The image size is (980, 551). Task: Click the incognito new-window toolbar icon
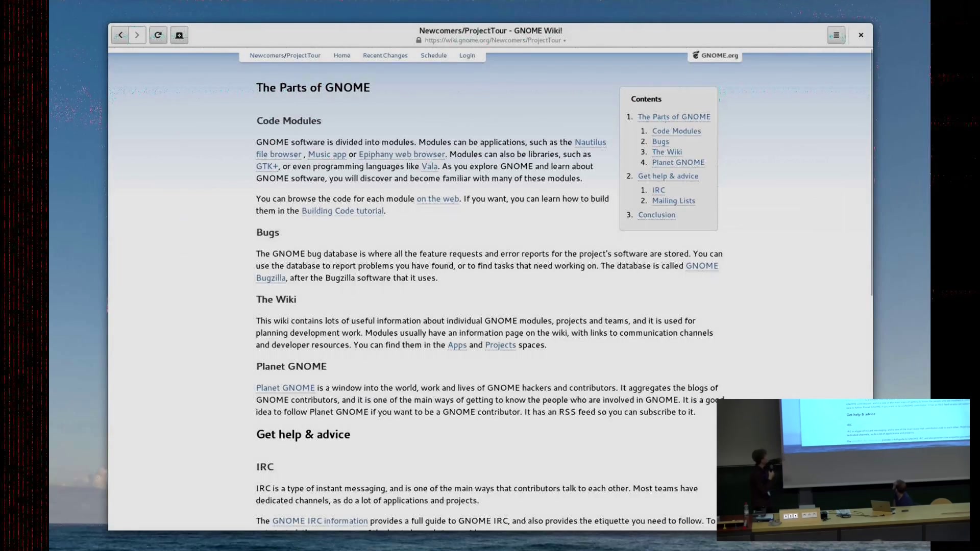click(179, 35)
